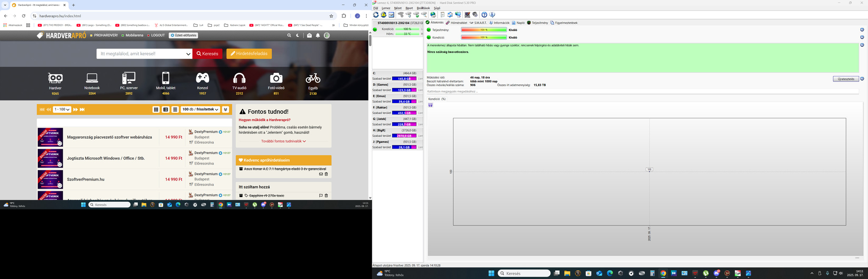Open the 100 db / frissítettek sort dropdown
Screen dimensions: 868x279
tap(200, 109)
